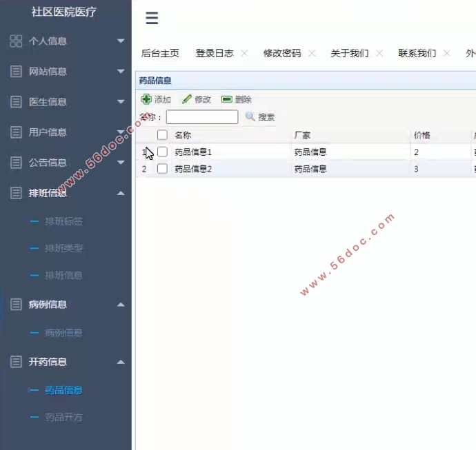476x450 pixels.
Task: Switch to the 联系我们 tab
Action: tap(417, 53)
